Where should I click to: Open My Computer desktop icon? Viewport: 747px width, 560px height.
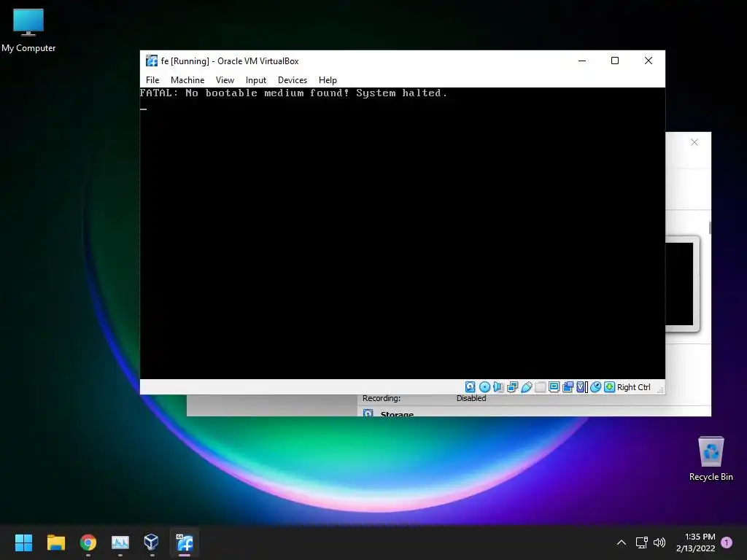coord(28,31)
